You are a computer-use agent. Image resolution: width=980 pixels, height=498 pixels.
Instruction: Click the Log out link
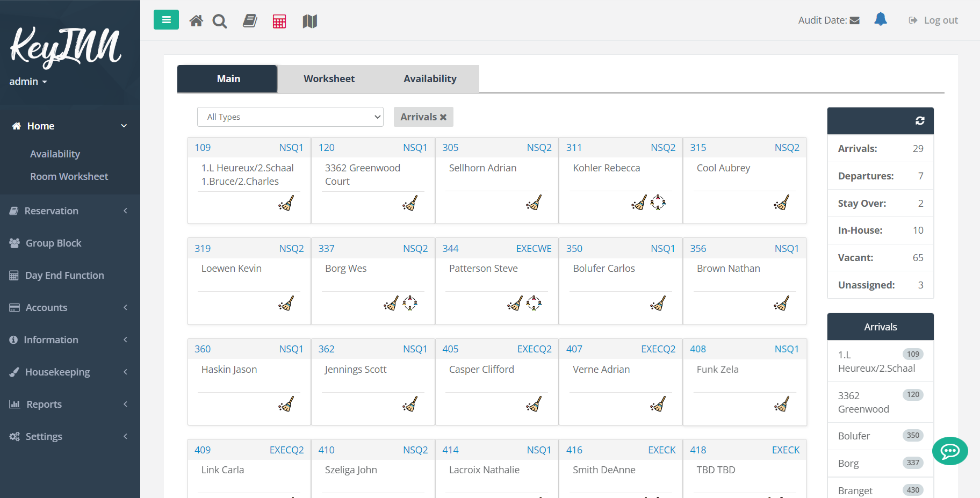point(934,20)
